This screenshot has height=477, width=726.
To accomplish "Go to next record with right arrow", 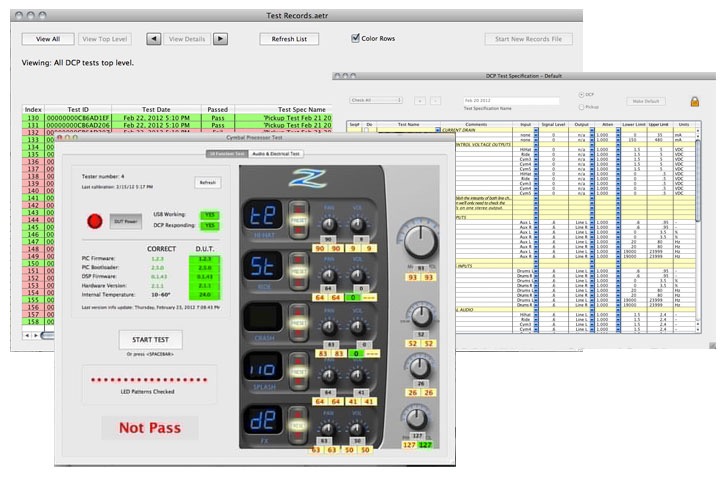I will (x=220, y=39).
